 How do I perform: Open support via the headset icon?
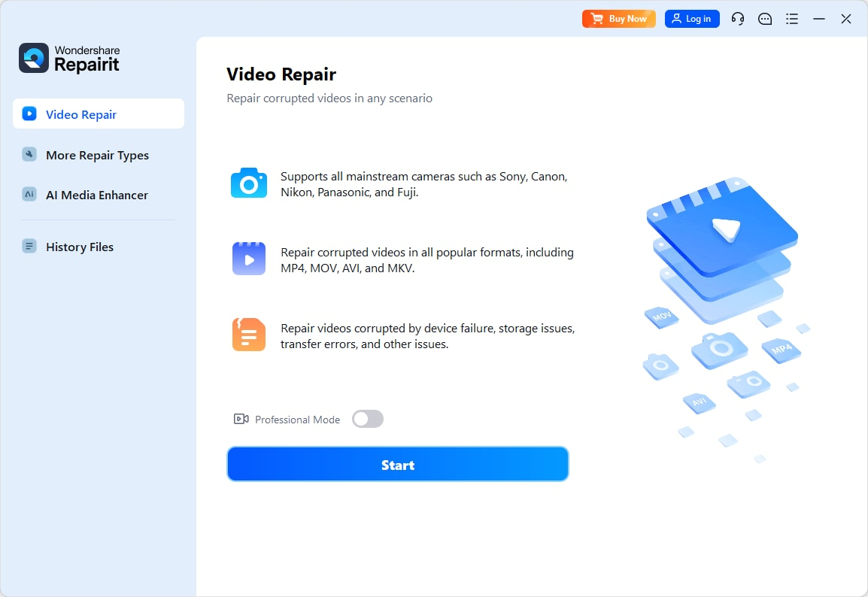(x=738, y=19)
